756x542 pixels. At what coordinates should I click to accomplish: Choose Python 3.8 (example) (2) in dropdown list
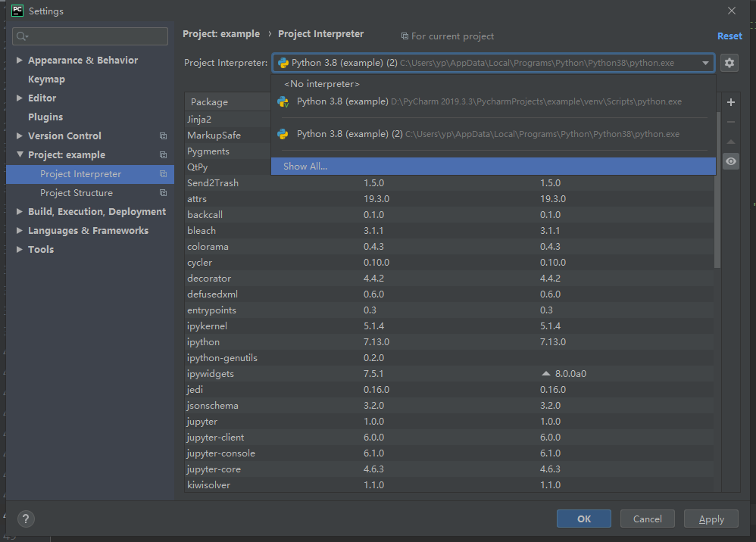point(493,134)
